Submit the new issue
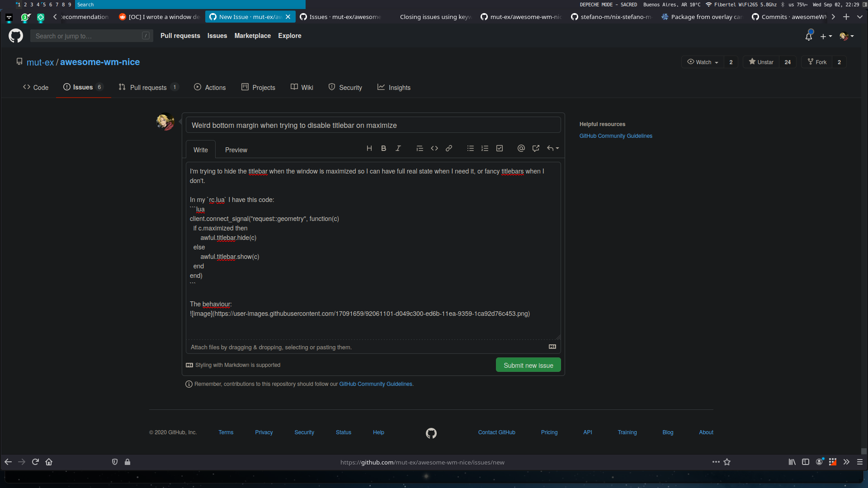The height and width of the screenshot is (488, 868). tap(528, 365)
